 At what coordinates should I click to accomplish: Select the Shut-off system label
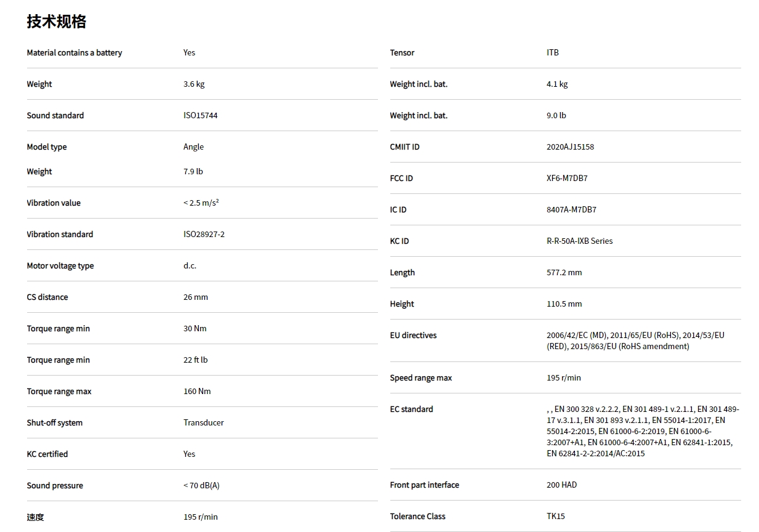54,422
